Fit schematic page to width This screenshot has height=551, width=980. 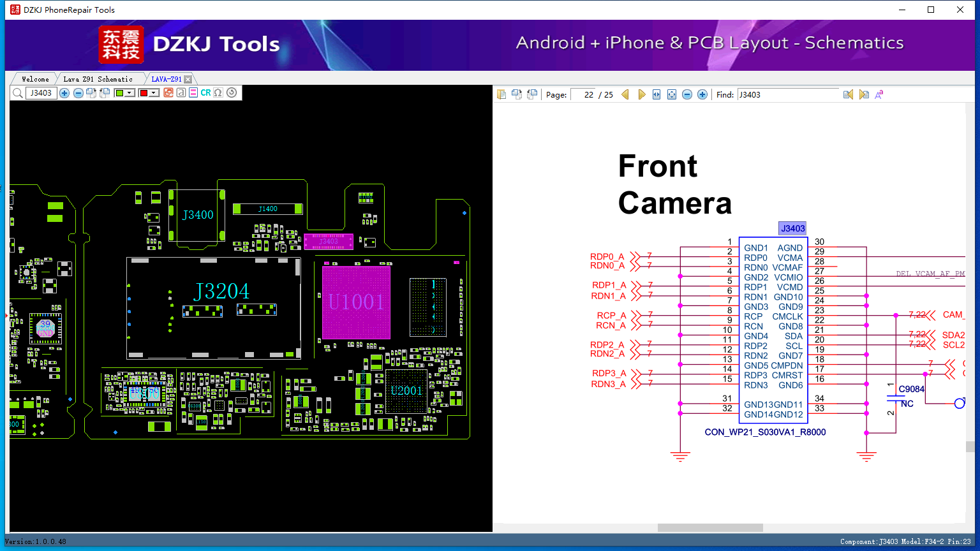(x=657, y=94)
